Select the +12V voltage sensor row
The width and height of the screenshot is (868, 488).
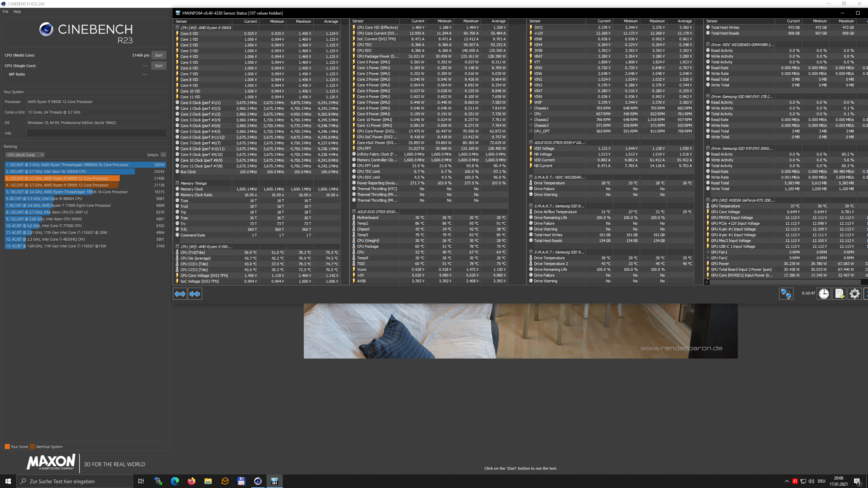[x=611, y=33]
